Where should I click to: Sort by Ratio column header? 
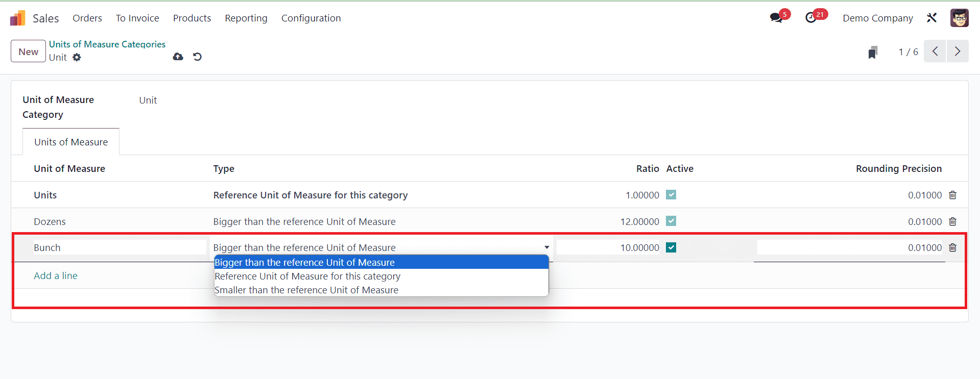tap(648, 168)
